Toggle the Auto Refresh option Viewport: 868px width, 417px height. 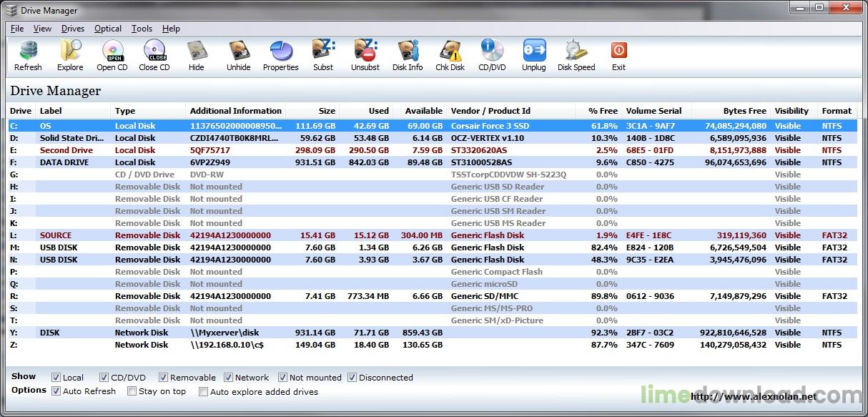56,391
